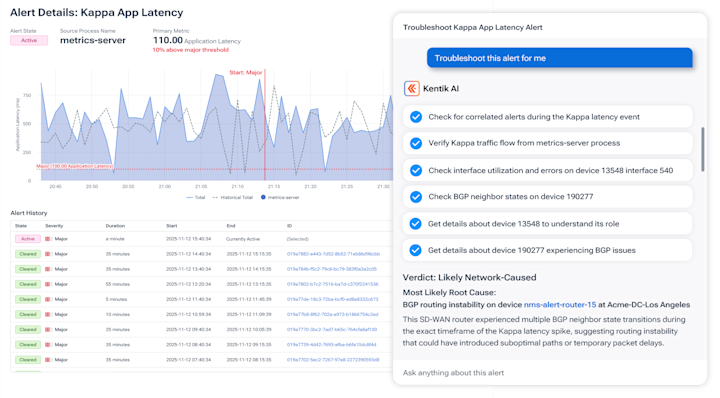Open alert ID link starting 019a7702

point(333,360)
